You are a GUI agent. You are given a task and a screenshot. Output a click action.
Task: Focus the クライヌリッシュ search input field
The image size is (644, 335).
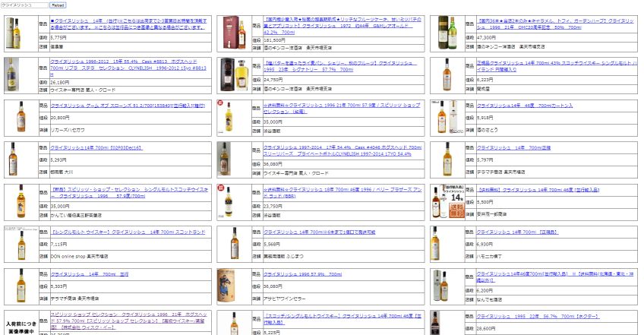click(x=24, y=5)
